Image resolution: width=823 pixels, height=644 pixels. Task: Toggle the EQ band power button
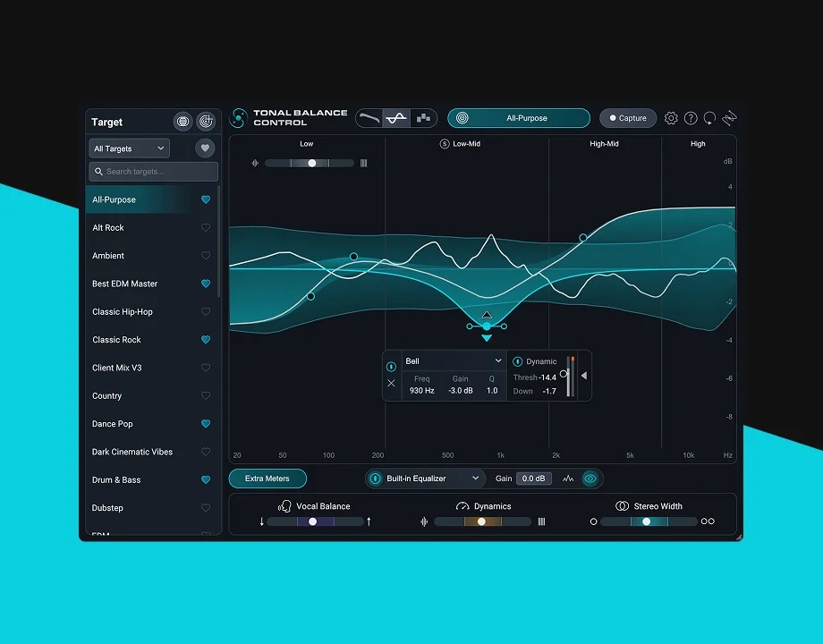point(391,367)
